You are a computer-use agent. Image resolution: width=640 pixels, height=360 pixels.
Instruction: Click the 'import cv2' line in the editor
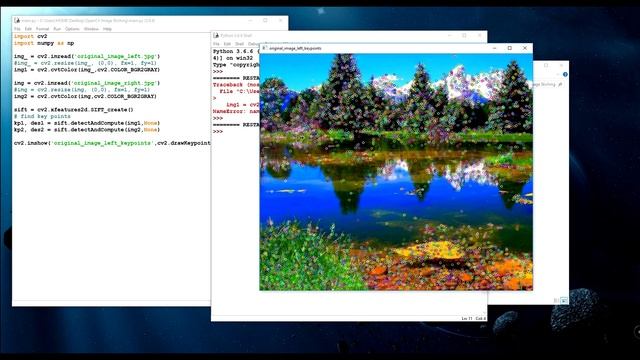pyautogui.click(x=31, y=36)
